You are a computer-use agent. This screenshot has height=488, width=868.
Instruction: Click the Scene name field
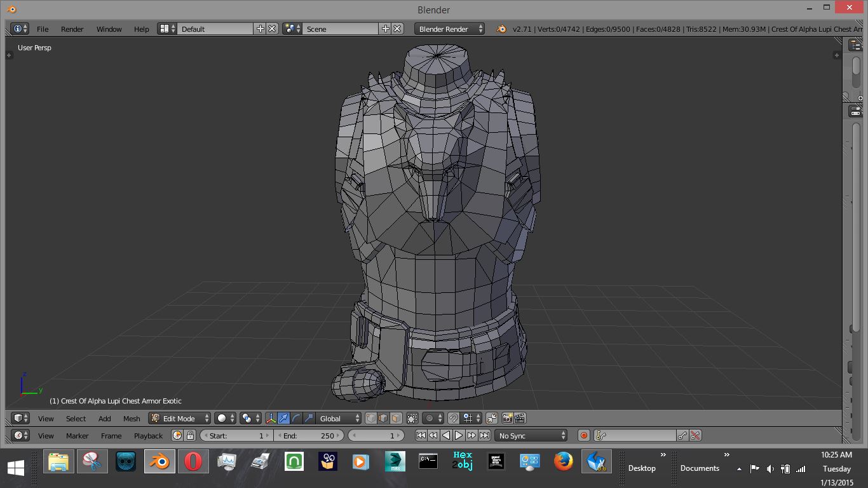[341, 29]
